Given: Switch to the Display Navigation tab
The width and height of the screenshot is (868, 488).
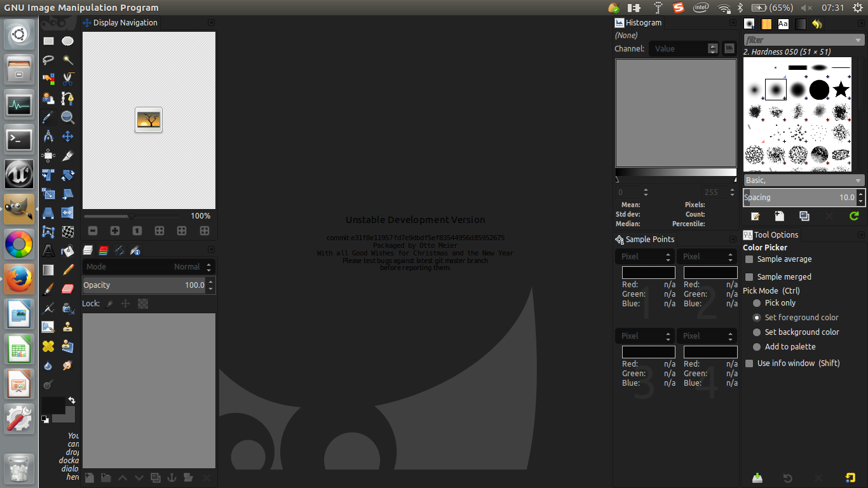Looking at the screenshot, I should click(119, 23).
